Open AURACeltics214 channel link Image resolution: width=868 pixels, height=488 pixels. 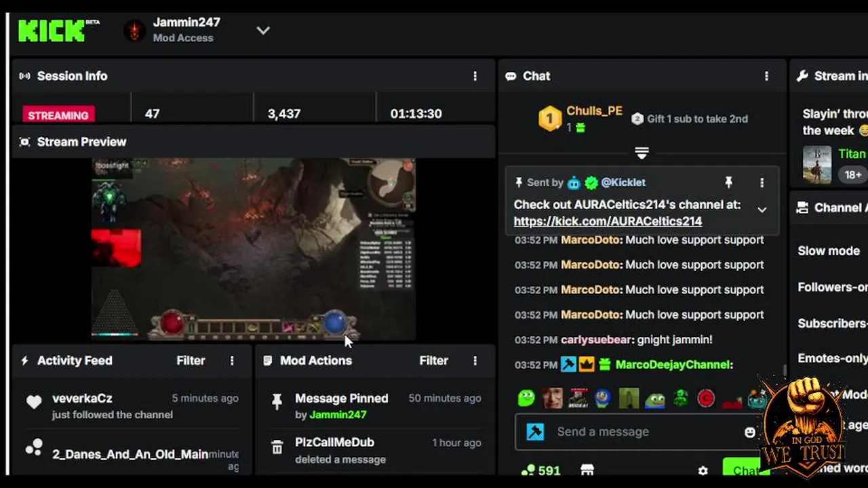[x=608, y=221]
